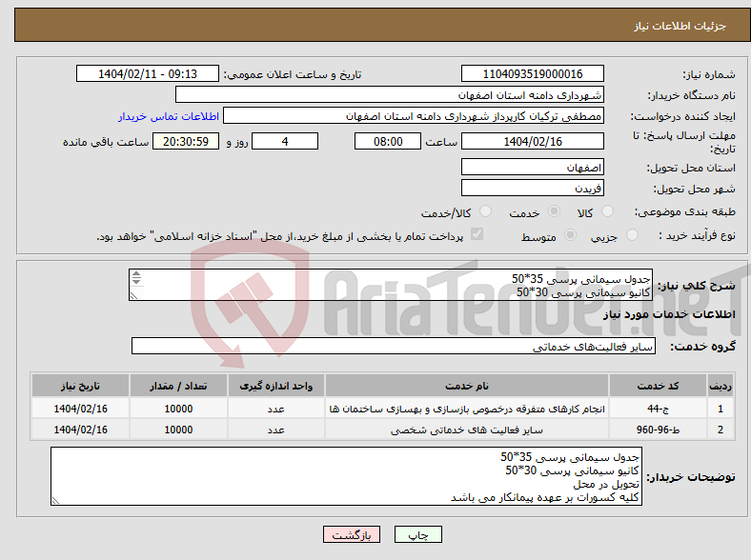Click the نام خدمت column header

466,386
